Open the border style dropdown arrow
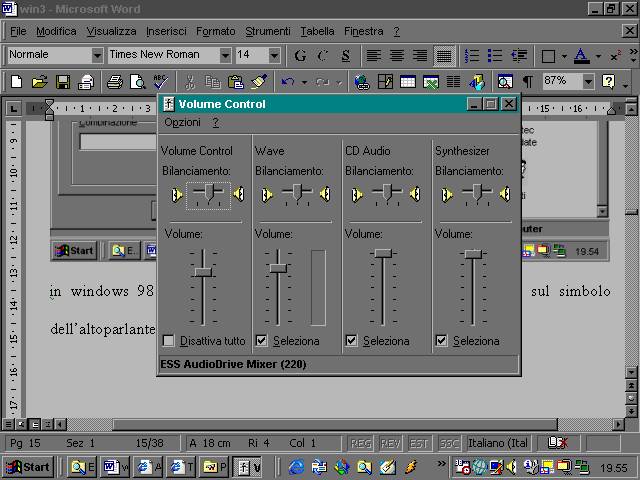640x480 pixels. tap(564, 56)
